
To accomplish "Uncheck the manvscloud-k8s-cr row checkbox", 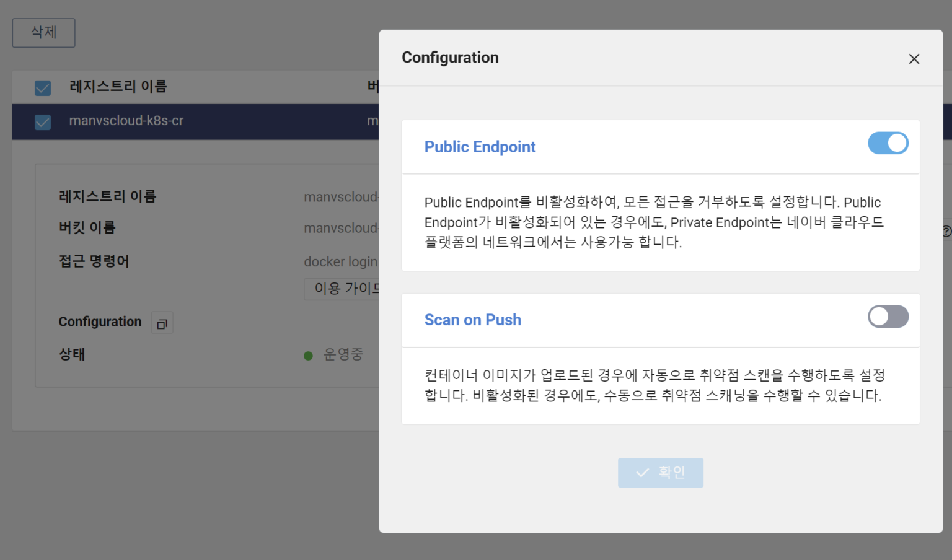I will point(42,121).
